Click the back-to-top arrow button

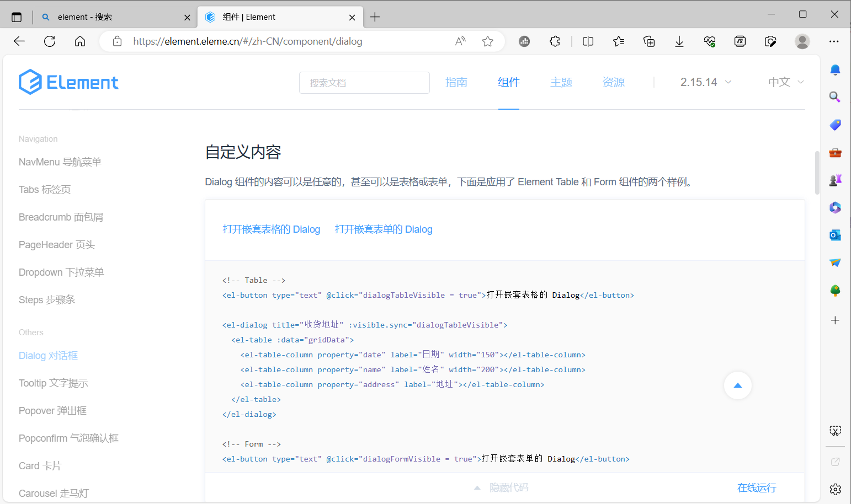coord(738,385)
